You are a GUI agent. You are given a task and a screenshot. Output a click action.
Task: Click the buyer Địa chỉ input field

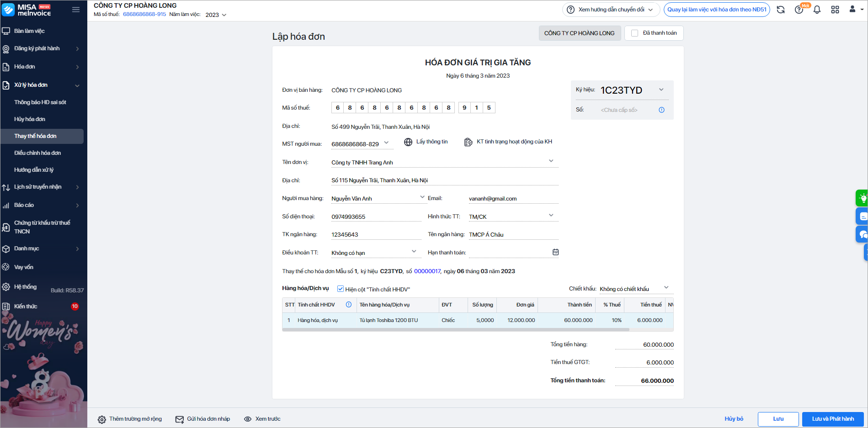[444, 180]
